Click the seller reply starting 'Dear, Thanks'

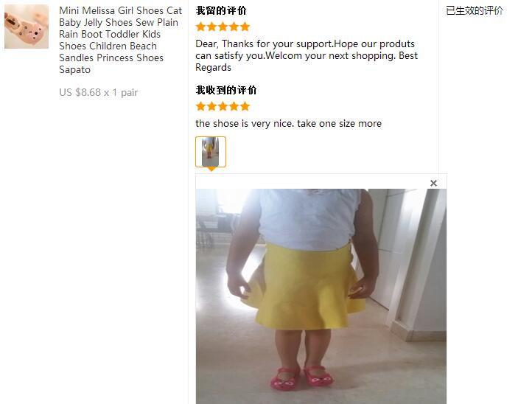click(x=307, y=56)
